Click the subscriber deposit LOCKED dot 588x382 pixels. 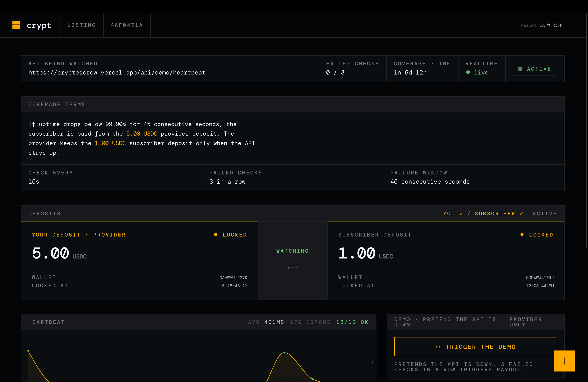tap(522, 235)
